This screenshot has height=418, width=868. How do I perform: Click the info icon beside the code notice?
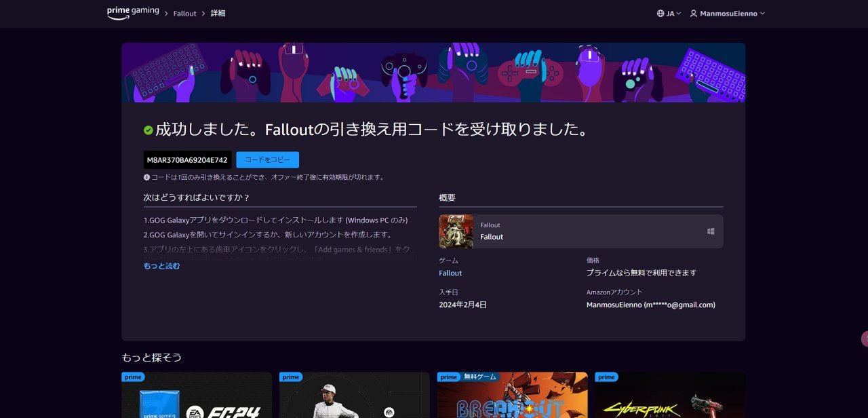pos(146,177)
